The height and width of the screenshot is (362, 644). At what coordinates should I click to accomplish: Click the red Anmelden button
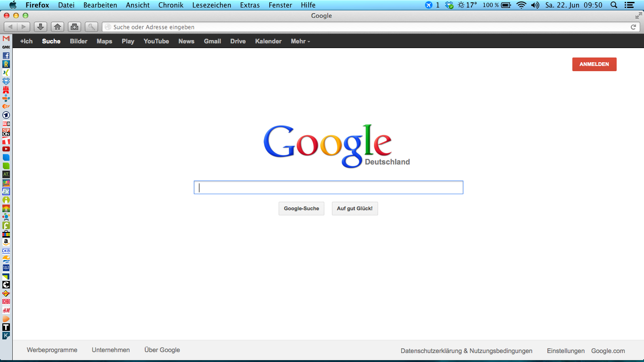594,64
